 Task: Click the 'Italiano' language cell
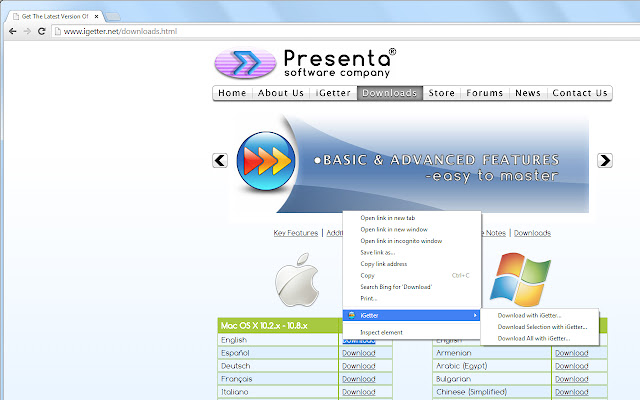pos(278,392)
